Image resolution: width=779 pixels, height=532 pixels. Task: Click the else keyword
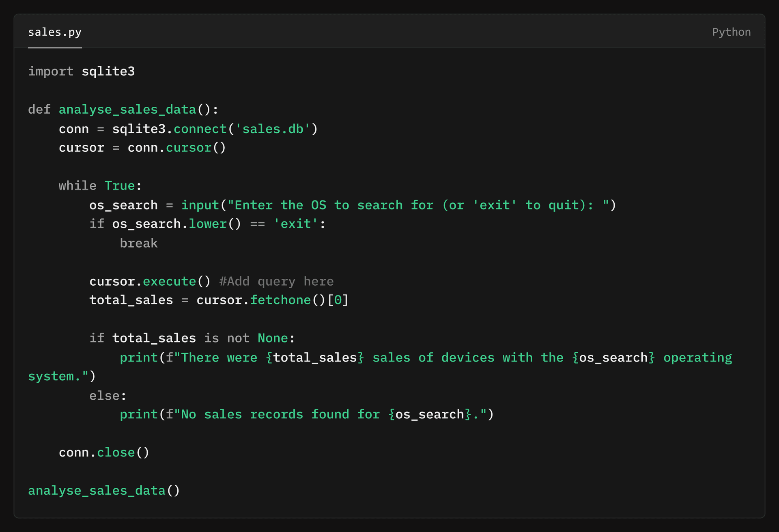[105, 396]
